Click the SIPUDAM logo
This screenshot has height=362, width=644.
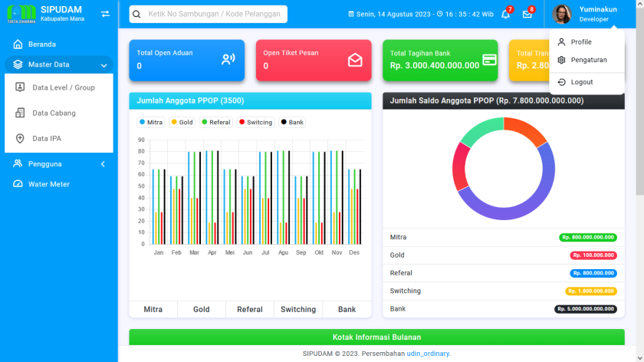pyautogui.click(x=21, y=14)
